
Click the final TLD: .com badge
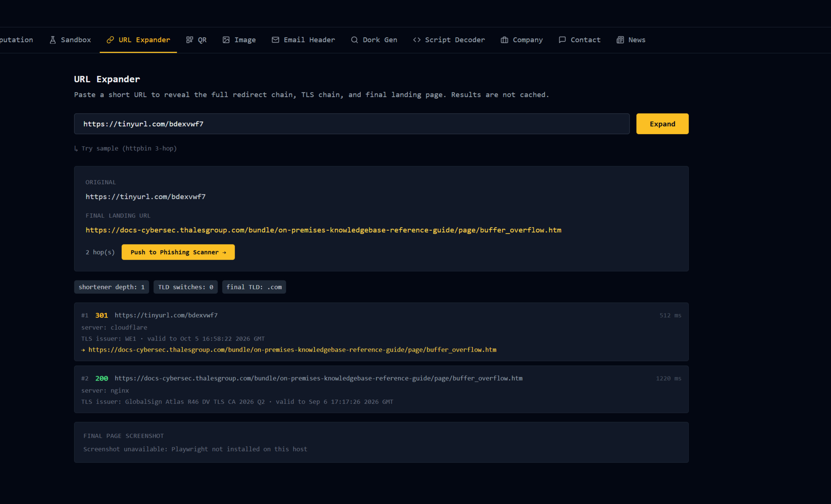point(254,287)
